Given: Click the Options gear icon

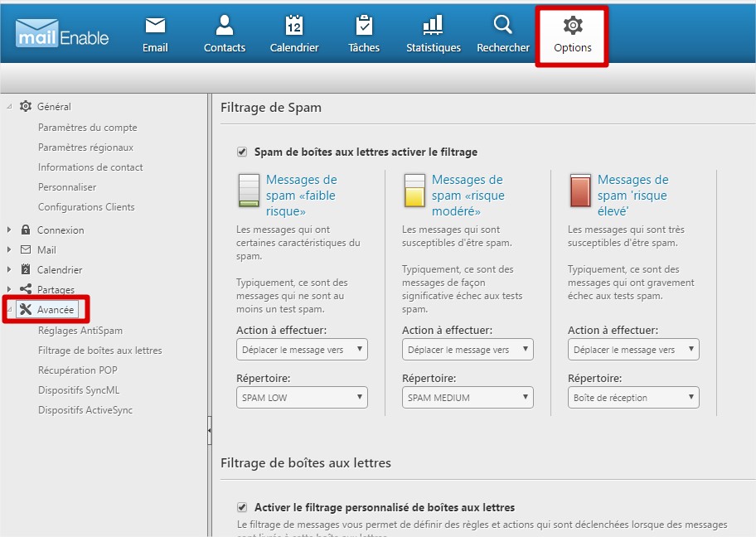Looking at the screenshot, I should pos(573,26).
